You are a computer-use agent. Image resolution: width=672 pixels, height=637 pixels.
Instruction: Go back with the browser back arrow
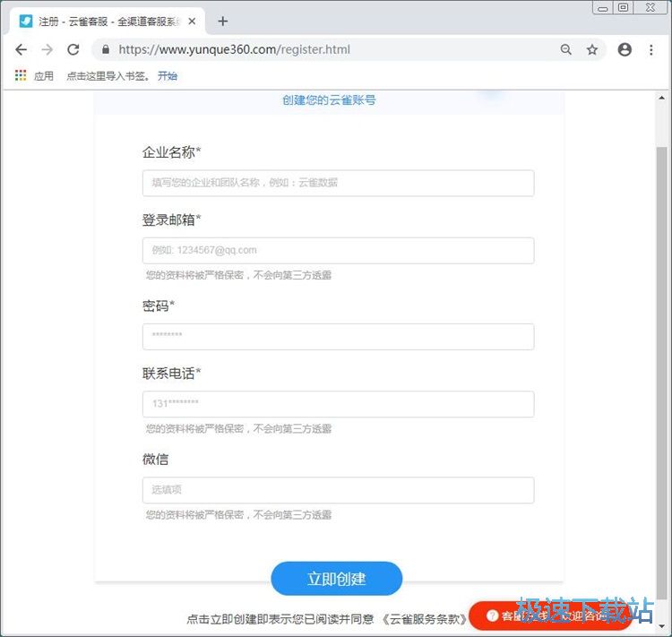click(x=21, y=50)
